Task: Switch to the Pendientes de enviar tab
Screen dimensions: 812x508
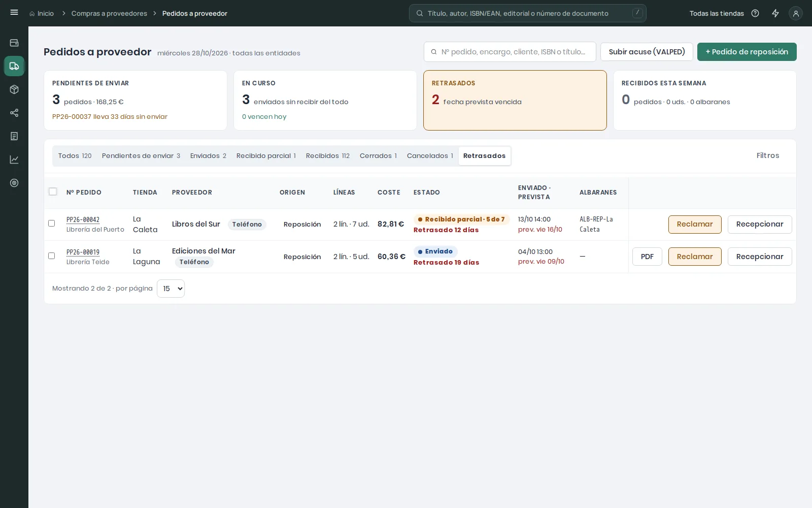Action: point(141,156)
